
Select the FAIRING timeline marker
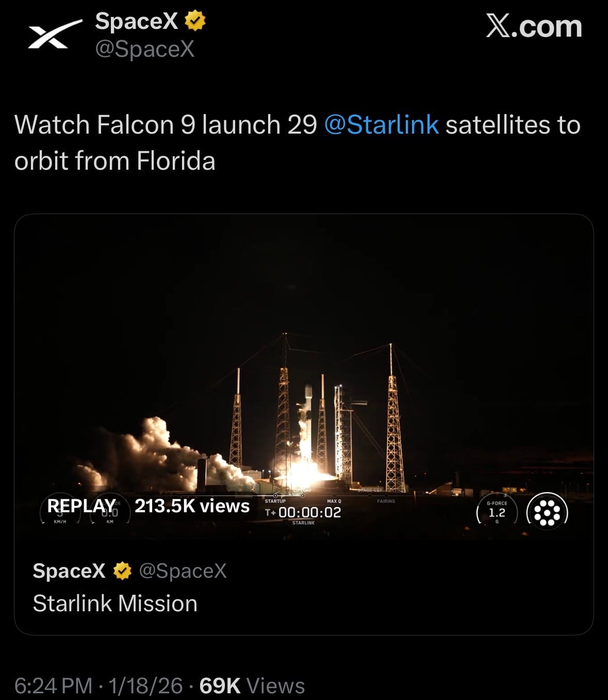click(x=386, y=501)
